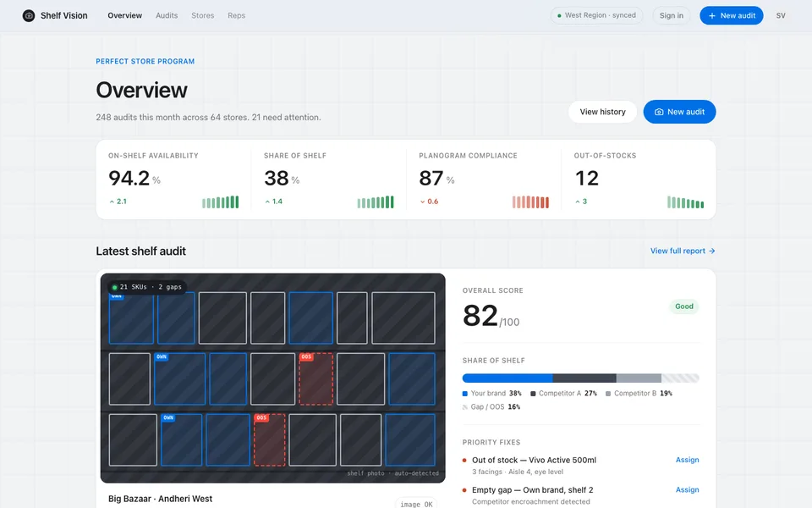Click the blue Your brand segment of share bar
The width and height of the screenshot is (812, 508).
(x=507, y=378)
